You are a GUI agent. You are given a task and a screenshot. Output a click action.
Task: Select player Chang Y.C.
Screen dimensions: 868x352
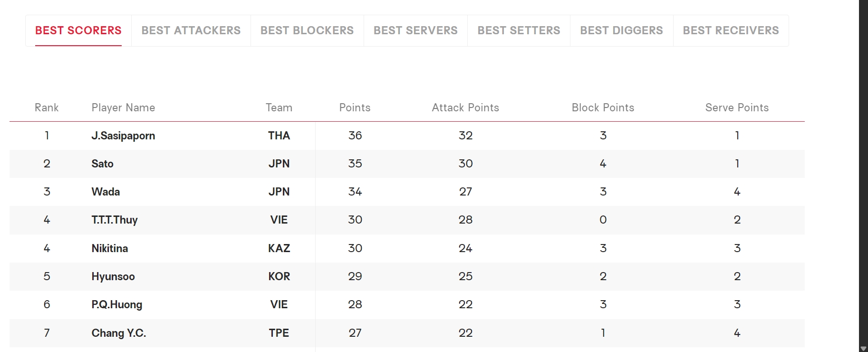118,333
